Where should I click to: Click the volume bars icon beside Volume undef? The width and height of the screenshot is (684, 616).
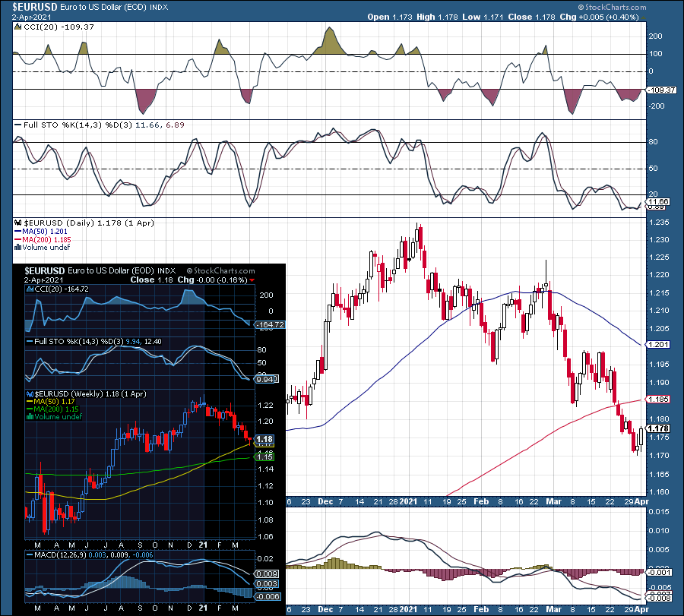(18, 247)
